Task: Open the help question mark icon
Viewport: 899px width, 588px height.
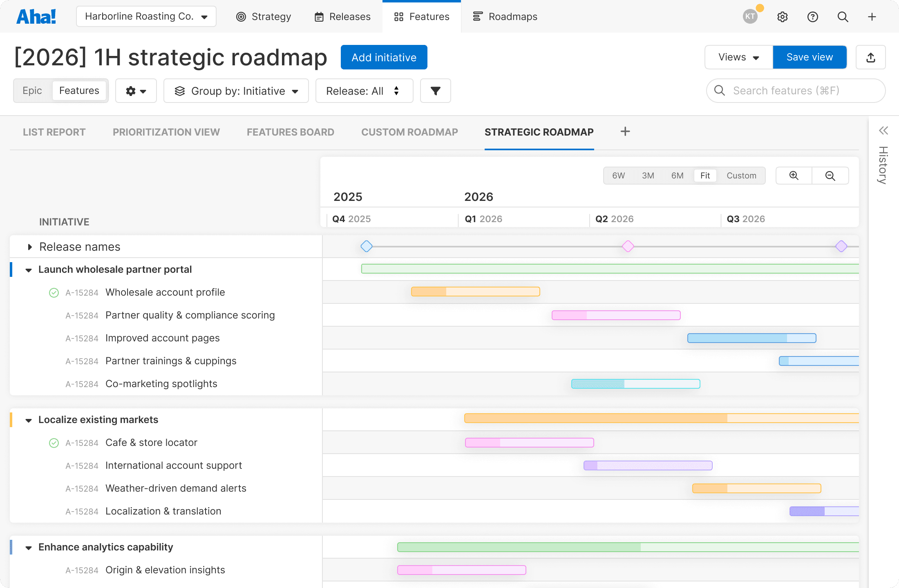Action: coord(812,17)
